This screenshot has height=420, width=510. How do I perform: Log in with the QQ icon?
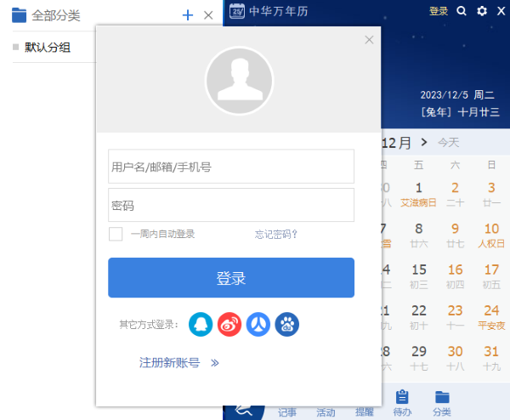click(x=201, y=324)
